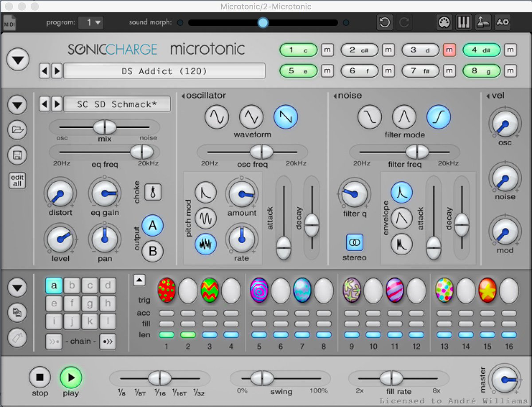Click the undo icon in top bar
Viewport: 532px width, 407px height.
click(385, 22)
